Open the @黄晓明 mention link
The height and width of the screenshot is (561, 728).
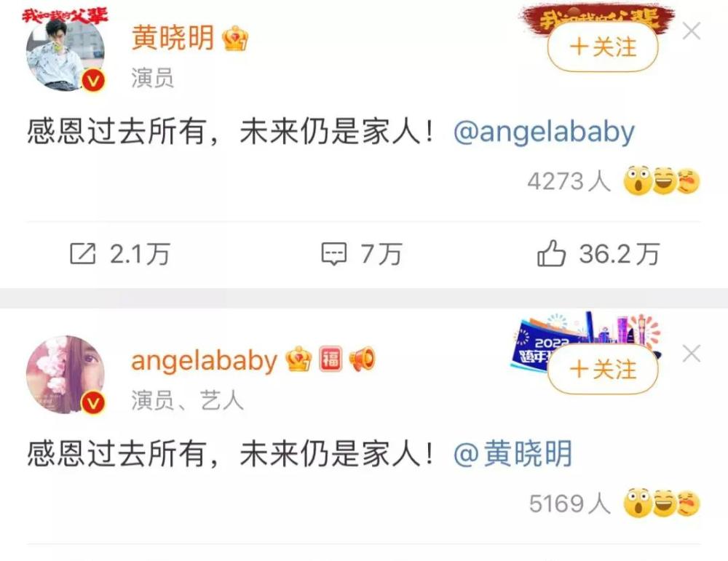pyautogui.click(x=513, y=454)
